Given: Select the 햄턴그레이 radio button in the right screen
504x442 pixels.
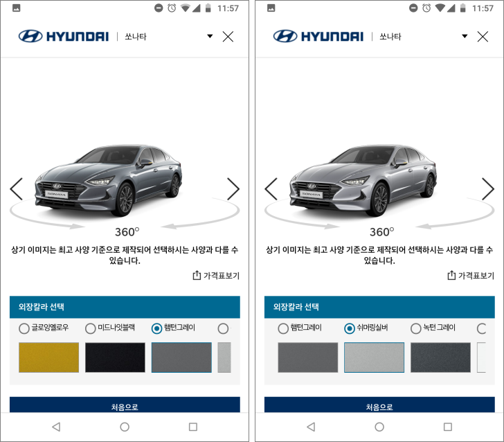Looking at the screenshot, I should (283, 328).
